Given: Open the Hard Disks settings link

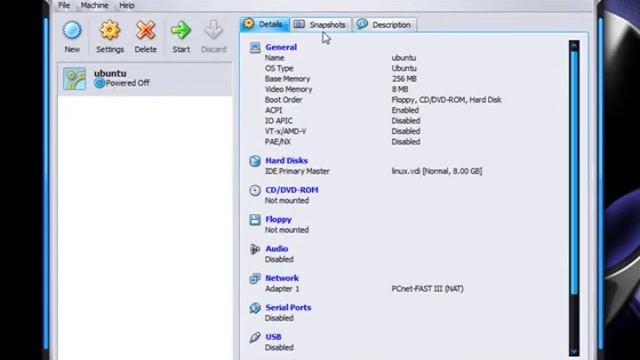Looking at the screenshot, I should pyautogui.click(x=287, y=161).
